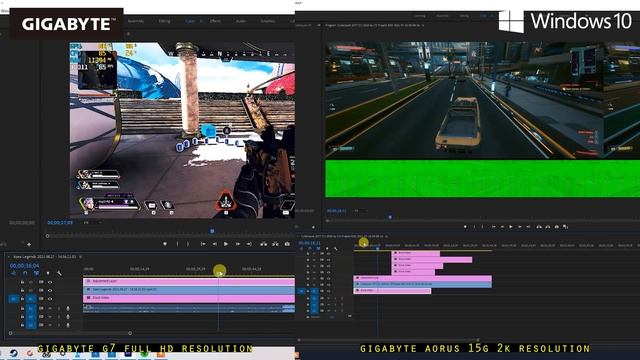
Task: Toggle sync lock, top video track, G7
Action: click(41, 282)
